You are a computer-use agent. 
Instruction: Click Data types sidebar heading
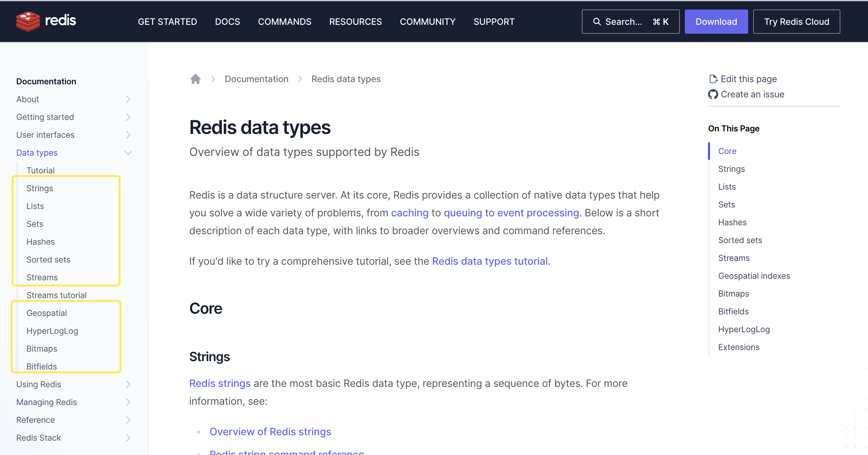click(x=37, y=153)
